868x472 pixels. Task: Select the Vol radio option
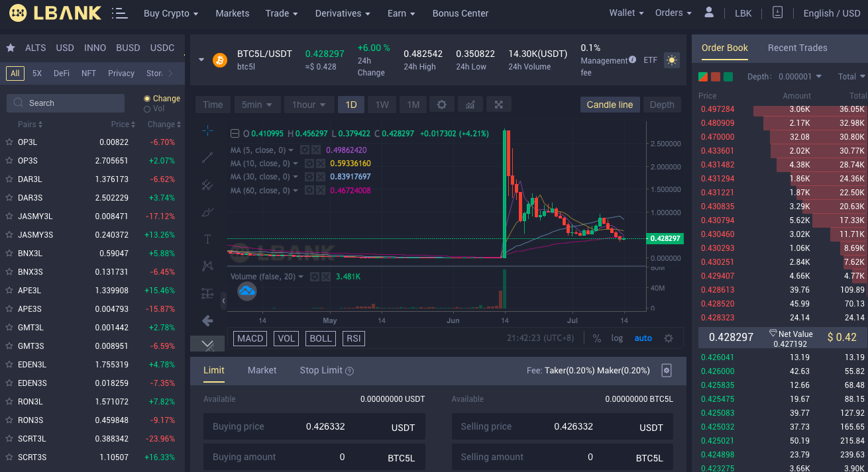coord(154,109)
